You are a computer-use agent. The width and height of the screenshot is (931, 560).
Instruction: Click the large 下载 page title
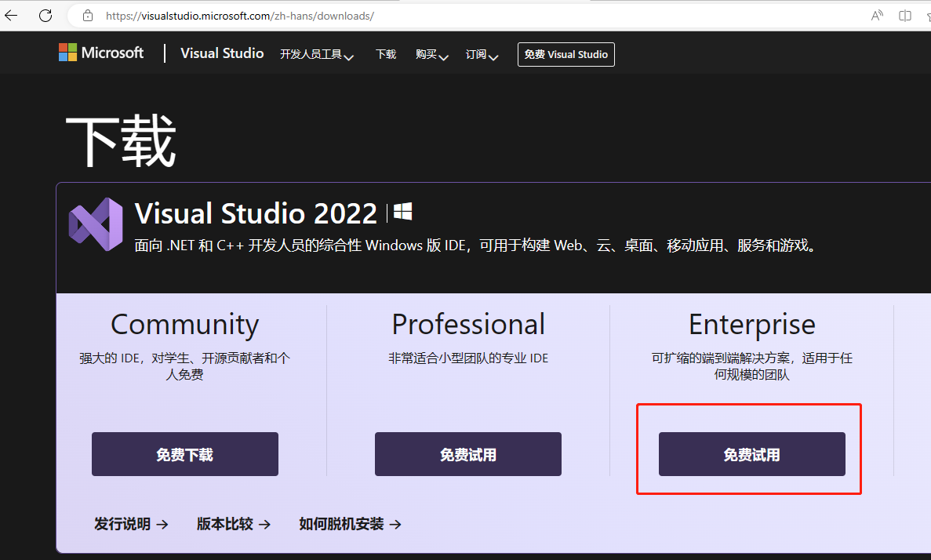point(121,141)
